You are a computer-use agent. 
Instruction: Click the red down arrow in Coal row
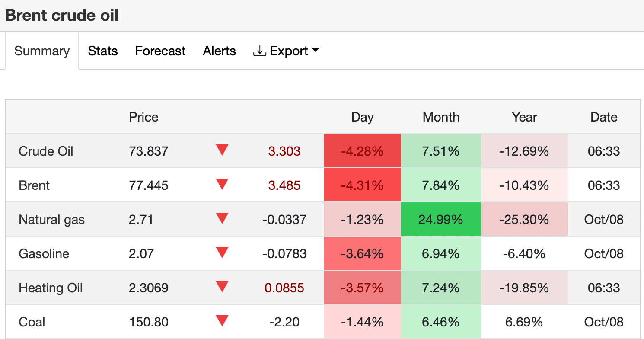(222, 321)
